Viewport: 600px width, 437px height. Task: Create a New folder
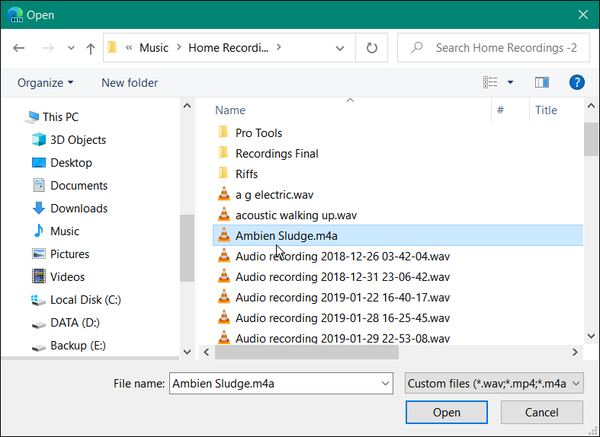tap(129, 83)
